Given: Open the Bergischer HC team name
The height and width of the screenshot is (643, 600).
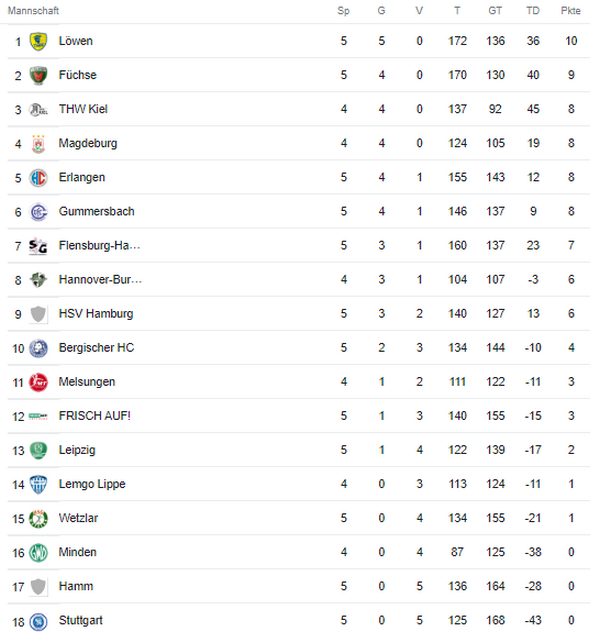Looking at the screenshot, I should 96,348.
